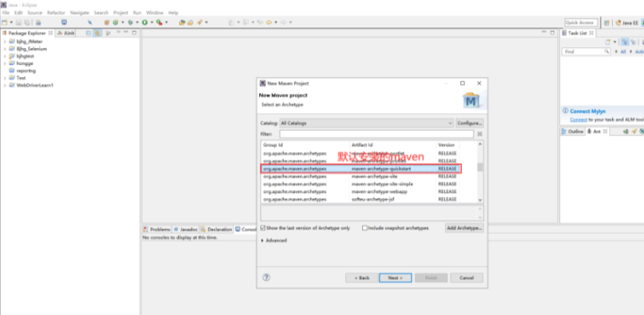This screenshot has width=644, height=315.
Task: Expand the WebDriverLearn1 project
Action: 5,85
